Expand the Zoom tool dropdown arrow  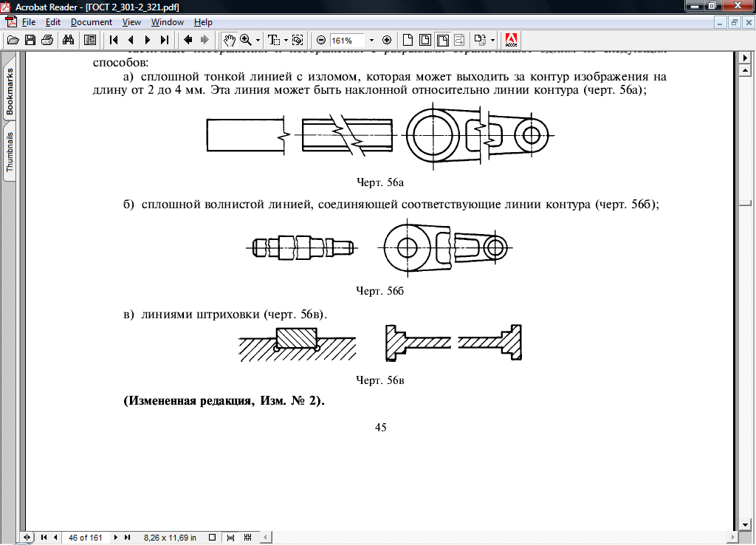(x=258, y=41)
